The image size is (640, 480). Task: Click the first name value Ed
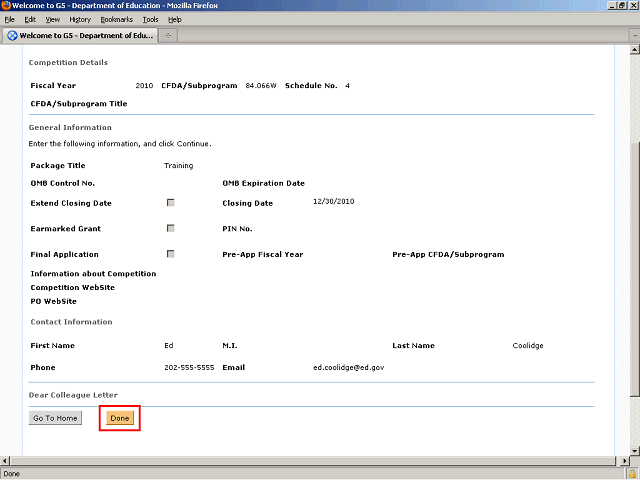coord(169,345)
